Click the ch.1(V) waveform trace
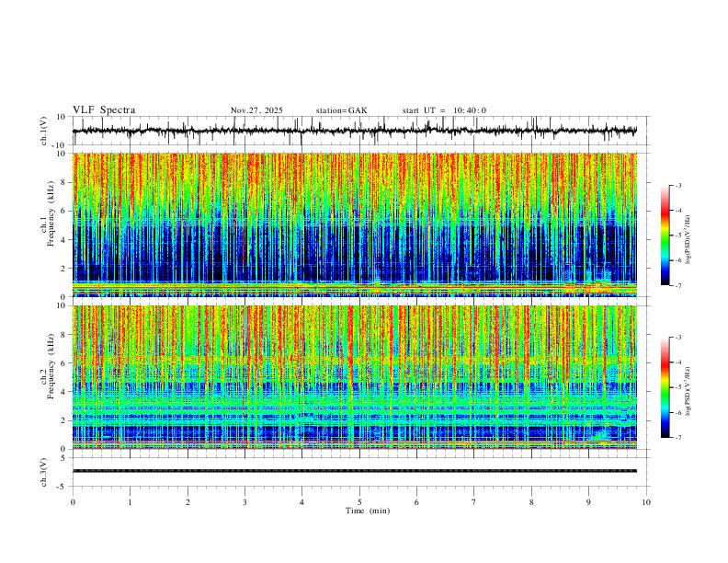728x563 pixels. click(x=355, y=131)
